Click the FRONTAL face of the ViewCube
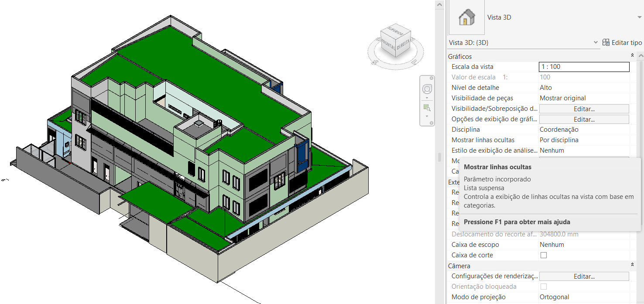 (x=388, y=44)
